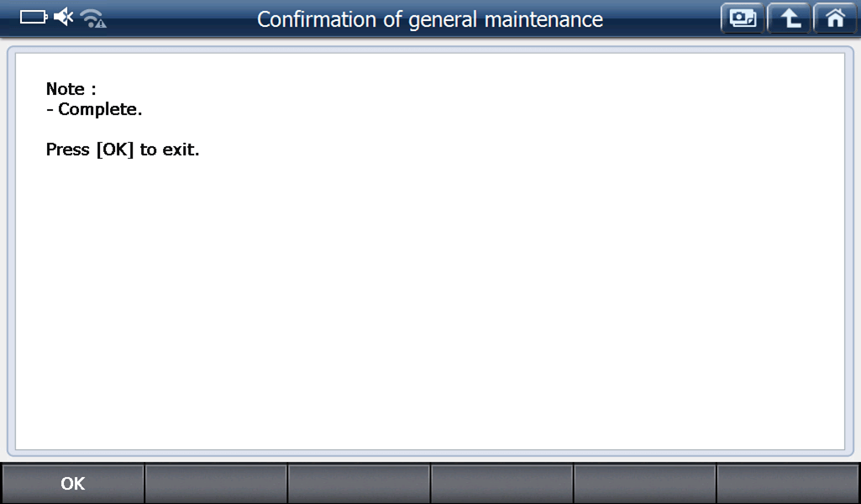Go back using the up-arrow icon

[x=788, y=18]
